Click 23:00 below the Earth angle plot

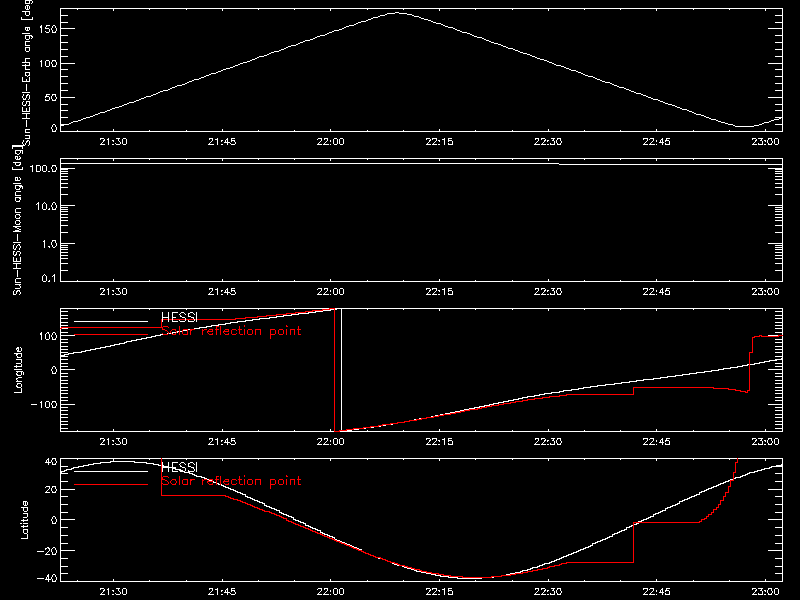pos(765,142)
